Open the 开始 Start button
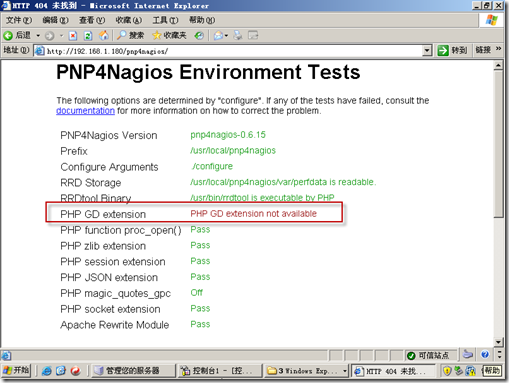 coord(16,370)
